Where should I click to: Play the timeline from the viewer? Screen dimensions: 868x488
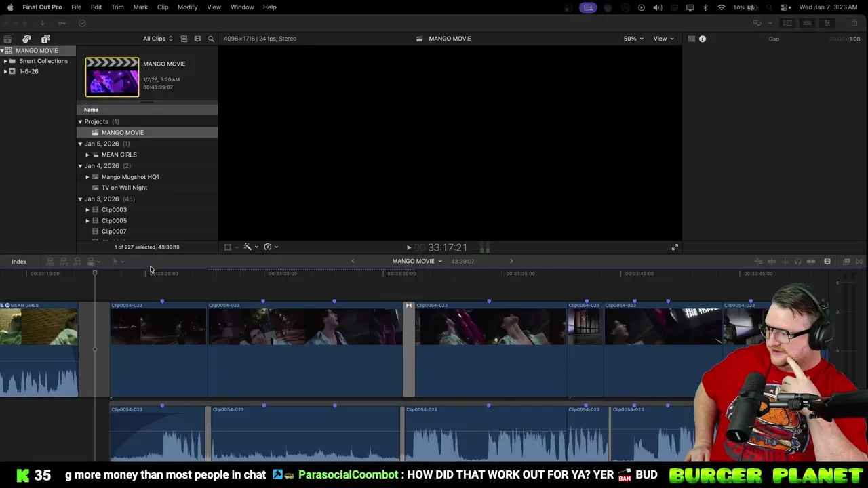click(x=409, y=247)
